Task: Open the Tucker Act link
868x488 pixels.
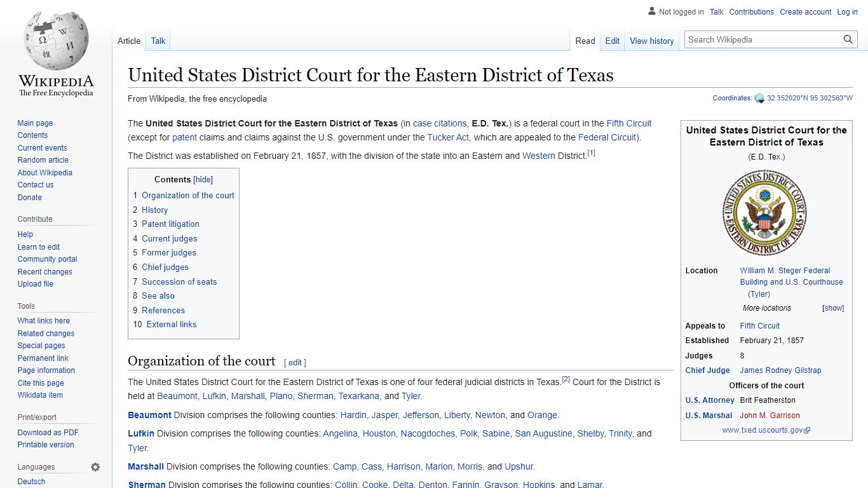Action: point(448,137)
